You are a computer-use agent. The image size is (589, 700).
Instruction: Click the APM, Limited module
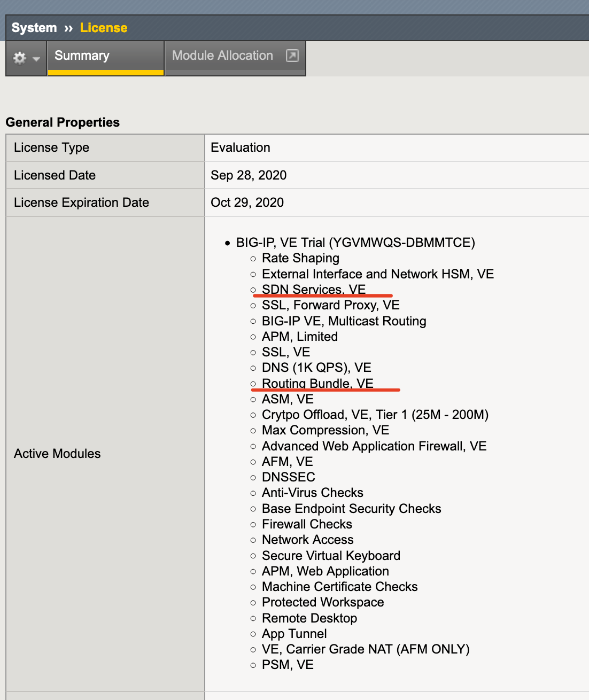point(300,337)
